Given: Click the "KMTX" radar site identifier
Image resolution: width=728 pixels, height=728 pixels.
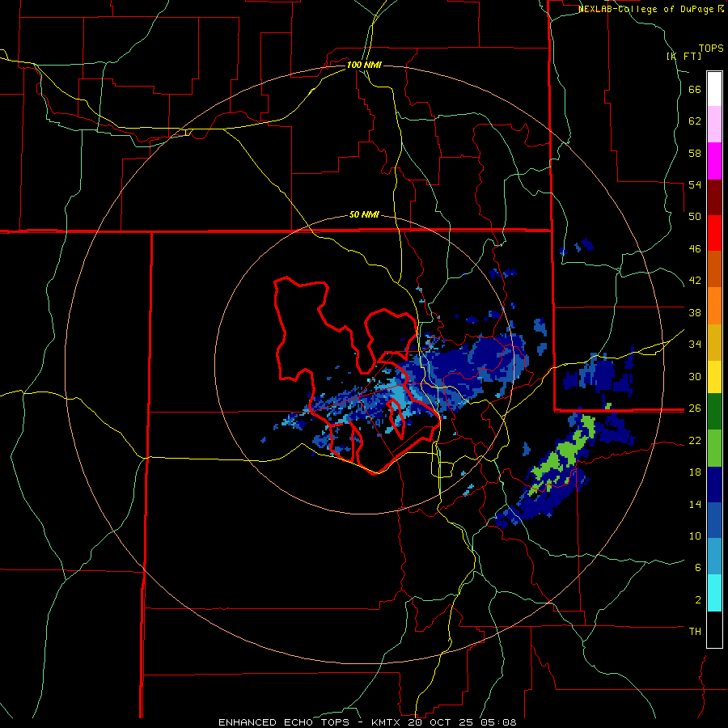Looking at the screenshot, I should click(x=385, y=722).
